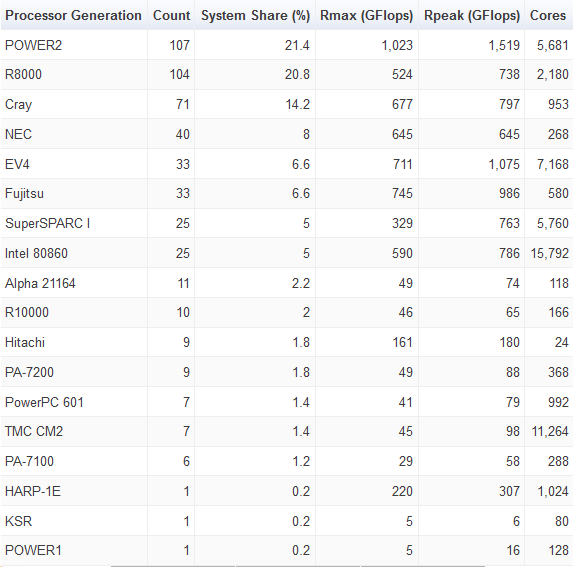Select the 2,180 cores value
The image size is (573, 567).
[x=553, y=75]
